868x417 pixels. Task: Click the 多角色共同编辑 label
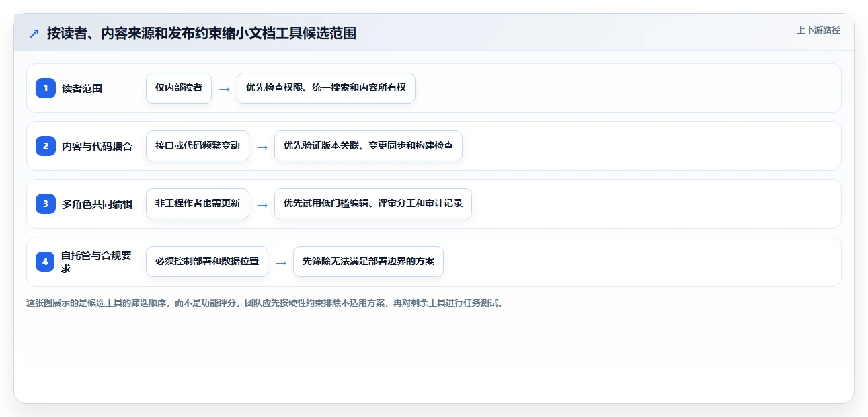pos(97,204)
